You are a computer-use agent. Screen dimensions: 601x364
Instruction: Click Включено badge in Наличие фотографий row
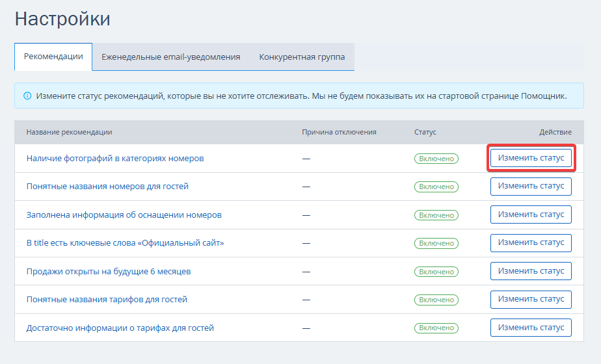pos(436,159)
